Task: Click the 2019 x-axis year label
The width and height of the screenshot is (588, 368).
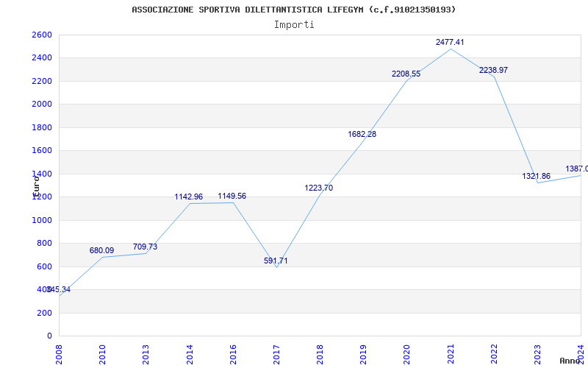Action: [x=363, y=354]
